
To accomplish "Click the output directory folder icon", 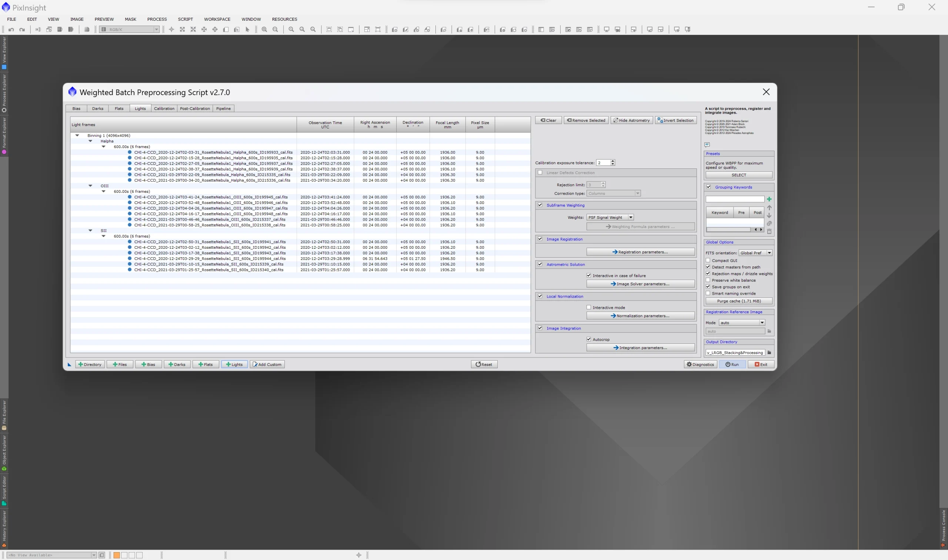I will 769,352.
